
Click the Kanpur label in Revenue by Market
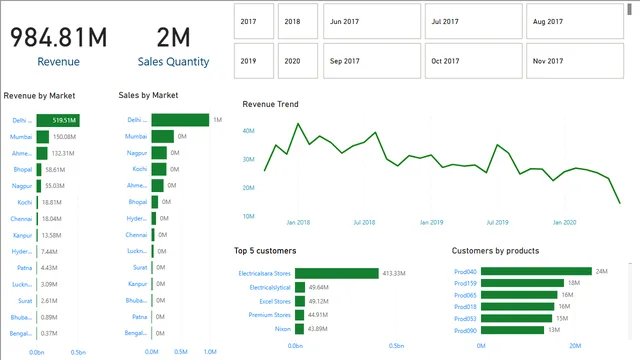coord(22,236)
